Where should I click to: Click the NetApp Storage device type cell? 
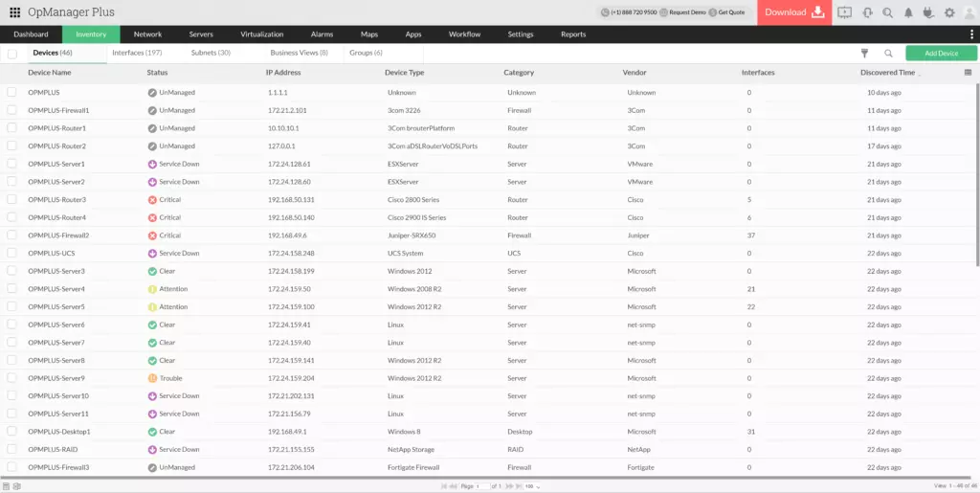click(x=411, y=450)
